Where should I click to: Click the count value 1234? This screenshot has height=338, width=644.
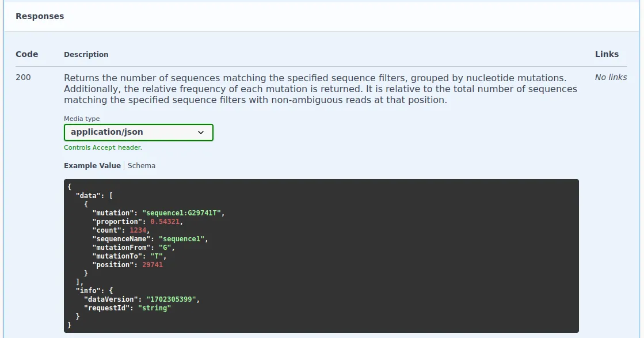(x=139, y=230)
